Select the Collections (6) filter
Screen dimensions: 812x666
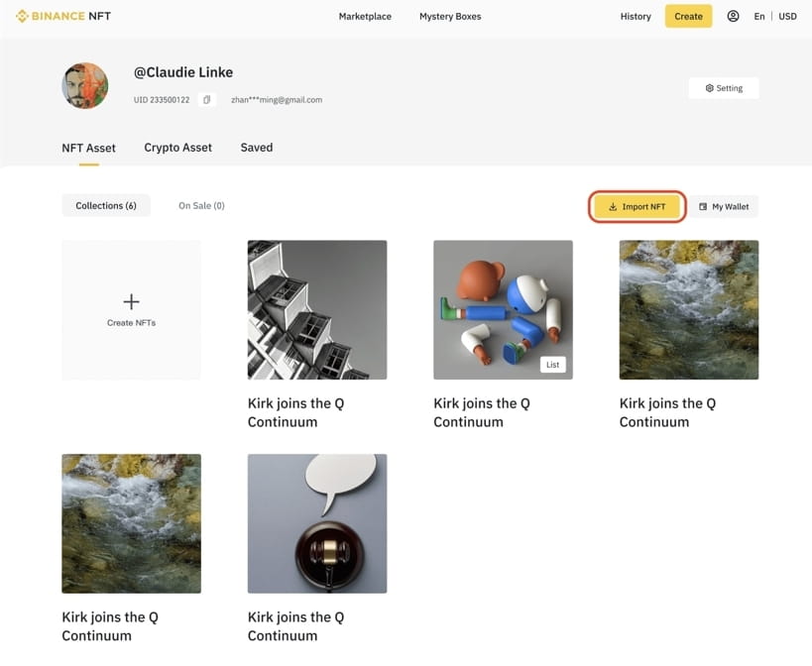(106, 206)
